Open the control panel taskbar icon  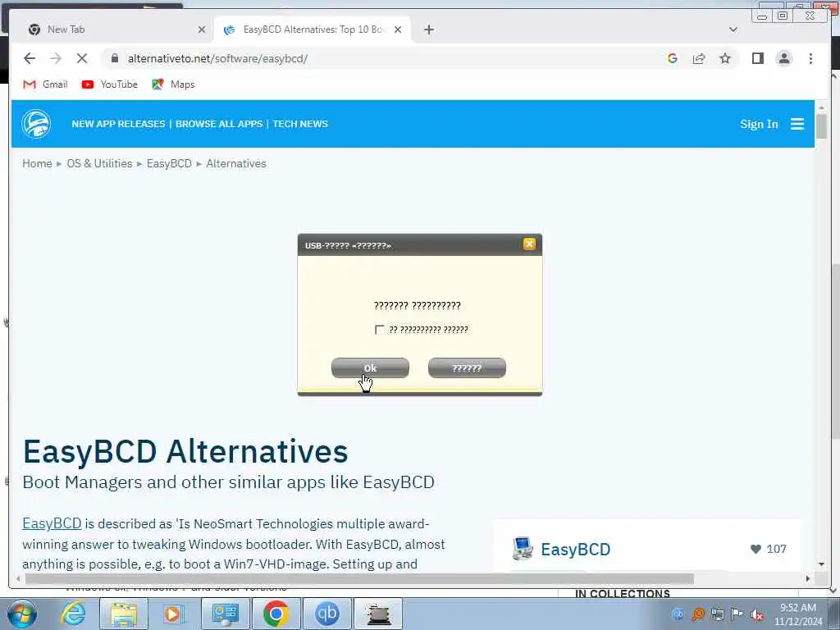tap(225, 614)
